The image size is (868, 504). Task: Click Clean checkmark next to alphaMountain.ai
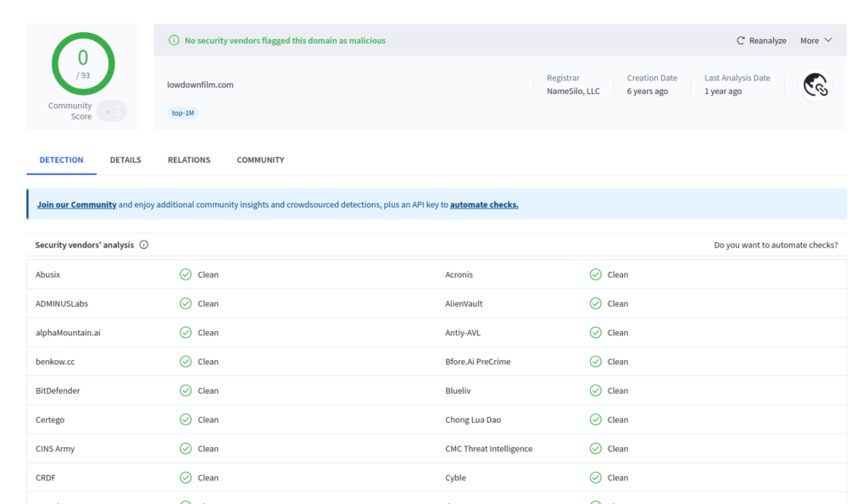tap(186, 332)
